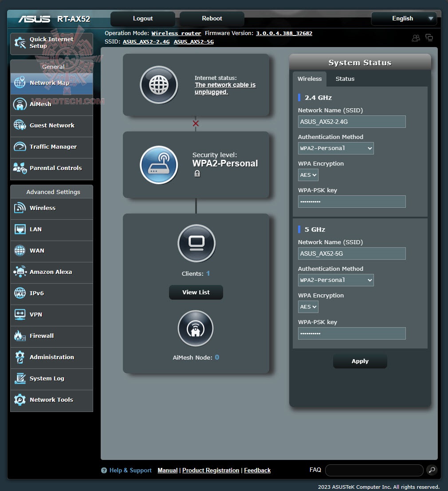Click the Clients count number 1
Image resolution: width=448 pixels, height=491 pixels.
[208, 273]
